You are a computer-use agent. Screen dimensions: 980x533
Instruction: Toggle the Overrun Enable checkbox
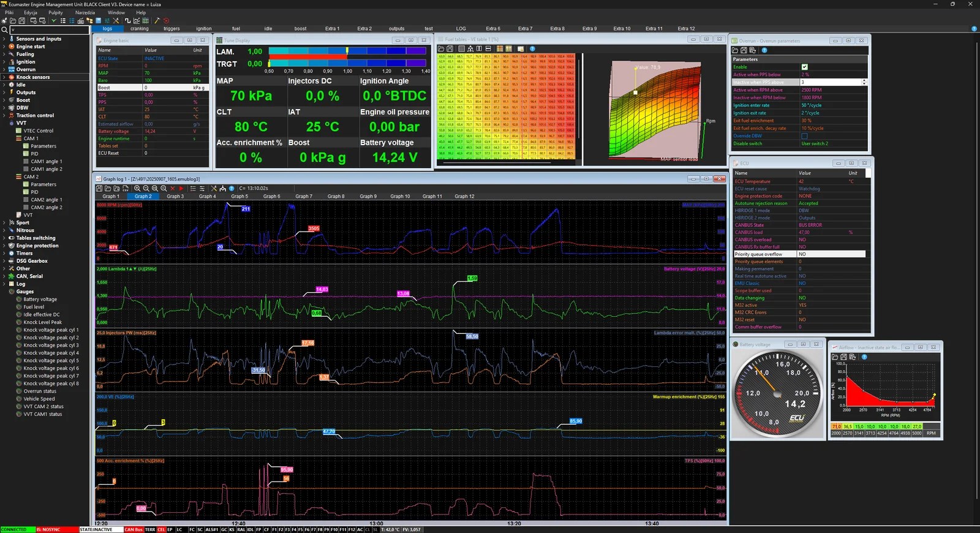804,67
